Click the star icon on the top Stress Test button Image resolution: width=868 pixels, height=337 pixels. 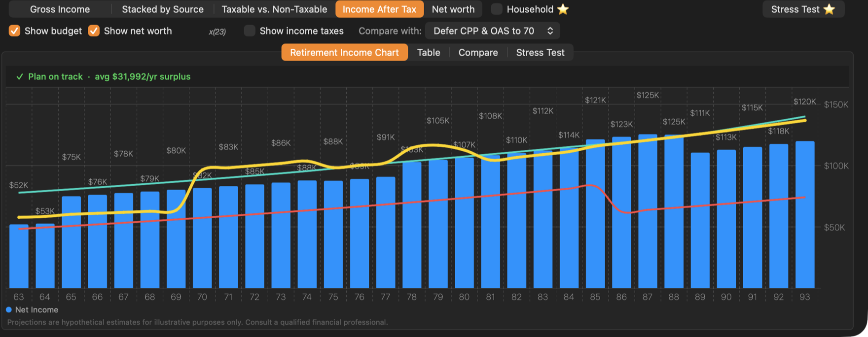(829, 9)
